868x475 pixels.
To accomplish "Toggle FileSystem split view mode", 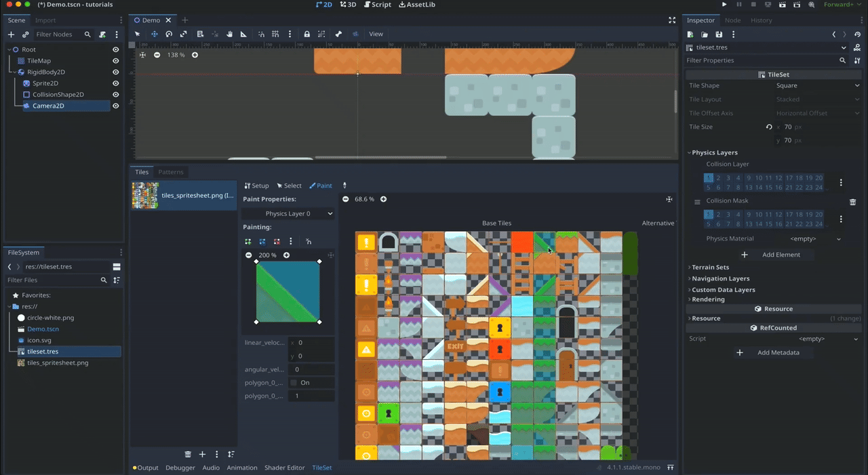I will [117, 266].
